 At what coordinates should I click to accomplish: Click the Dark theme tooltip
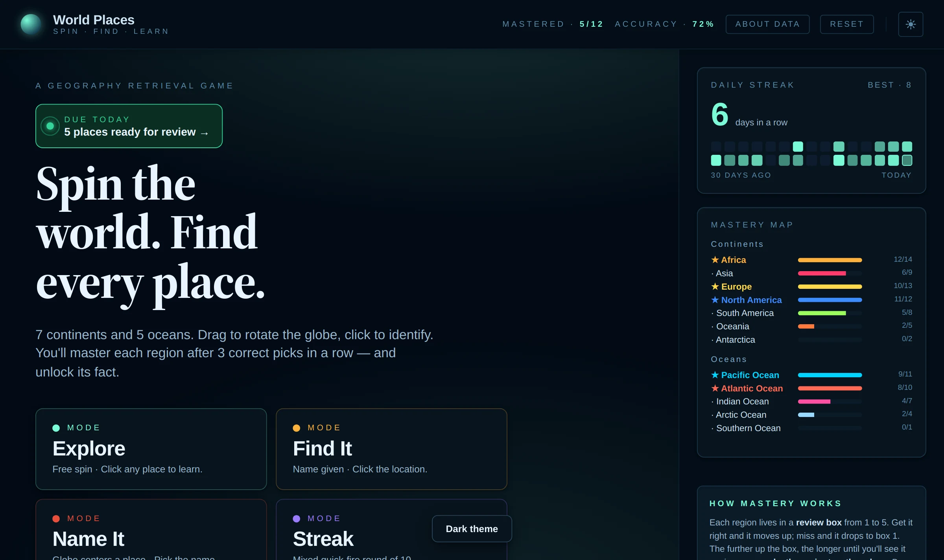[472, 529]
